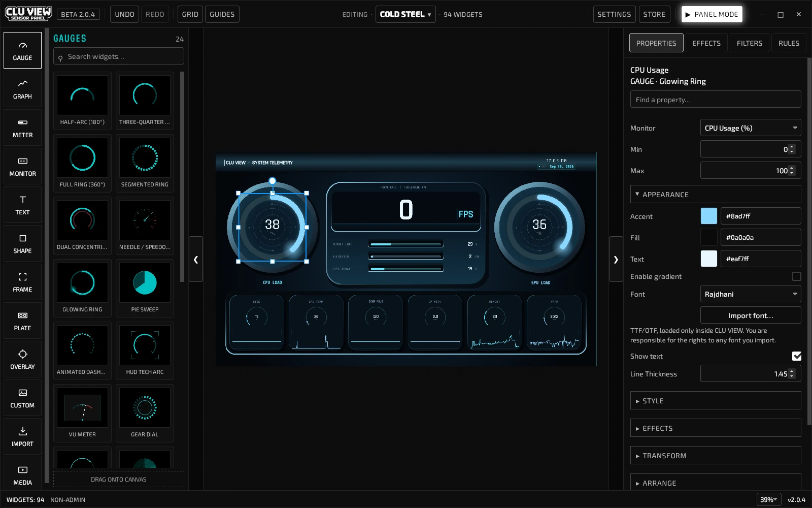Toggle the Enable gradient checkbox
Viewport: 812px width, 508px height.
click(x=796, y=276)
